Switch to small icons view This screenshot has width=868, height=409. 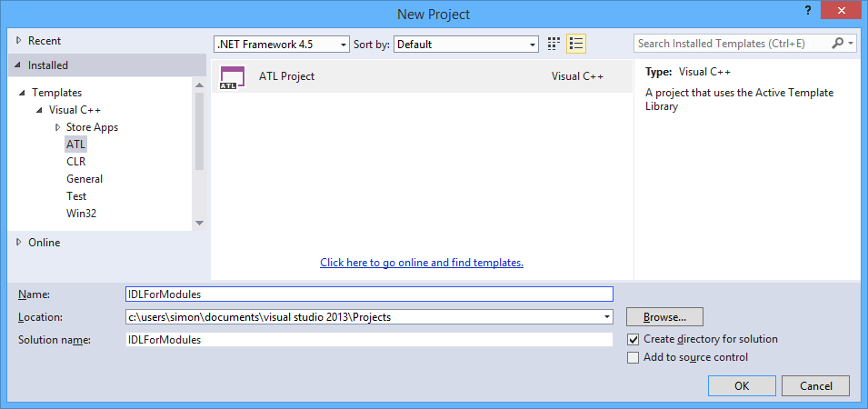click(554, 44)
